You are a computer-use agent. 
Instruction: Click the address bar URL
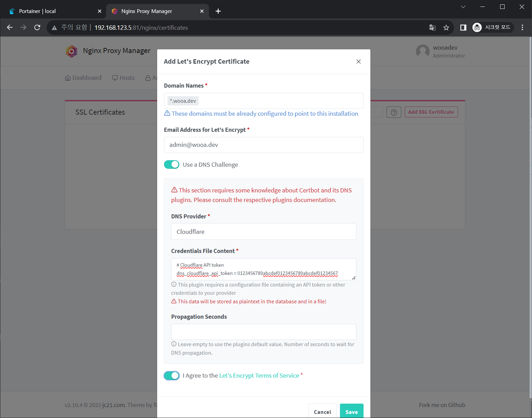point(141,28)
